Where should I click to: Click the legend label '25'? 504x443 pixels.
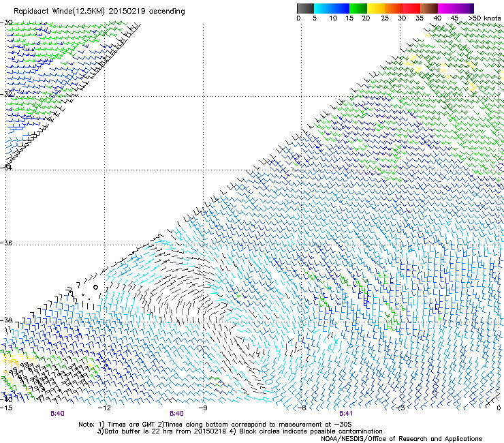(385, 18)
